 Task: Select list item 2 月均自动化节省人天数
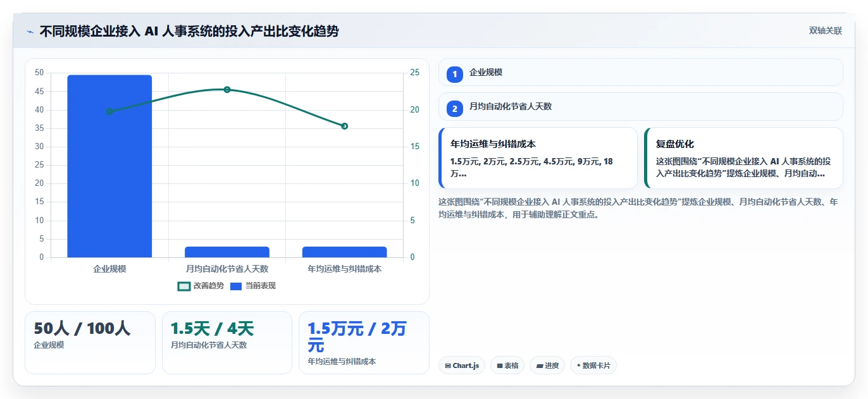click(641, 107)
